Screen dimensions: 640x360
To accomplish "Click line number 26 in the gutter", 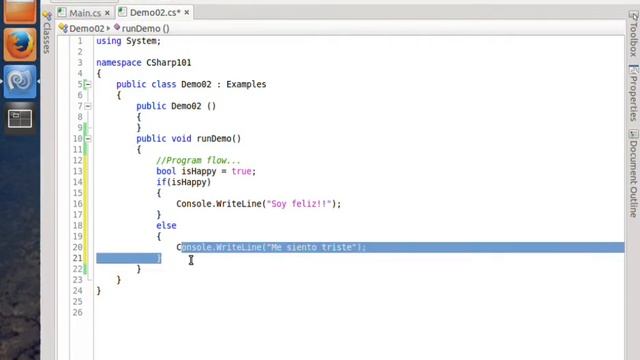I will (78, 313).
